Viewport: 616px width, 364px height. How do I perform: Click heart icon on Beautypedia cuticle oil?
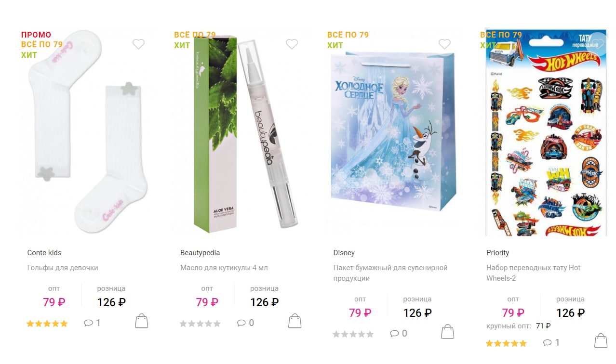pyautogui.click(x=292, y=44)
